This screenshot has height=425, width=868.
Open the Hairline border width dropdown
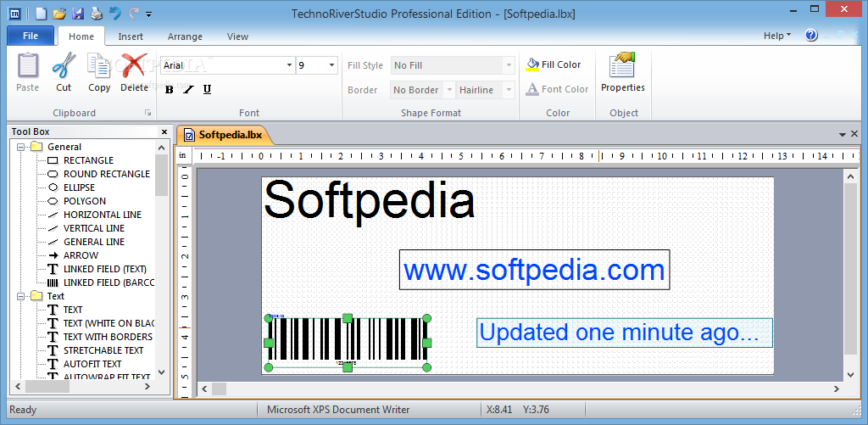[x=509, y=90]
